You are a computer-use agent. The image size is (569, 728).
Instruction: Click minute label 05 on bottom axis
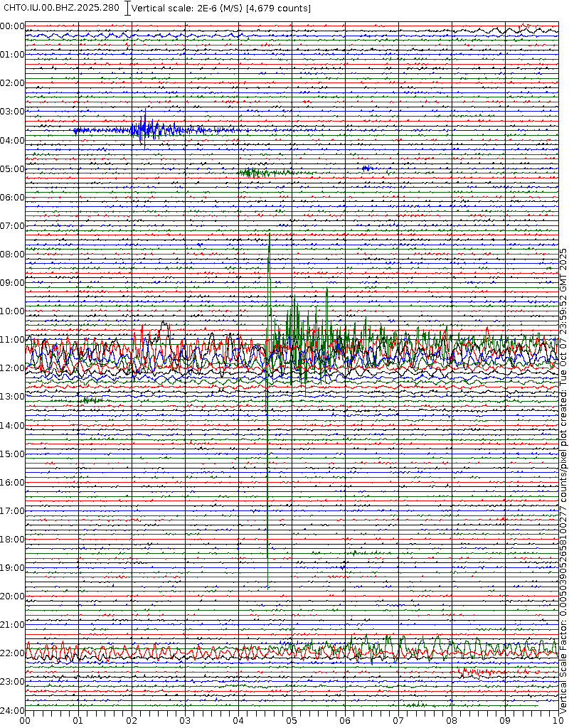292,720
